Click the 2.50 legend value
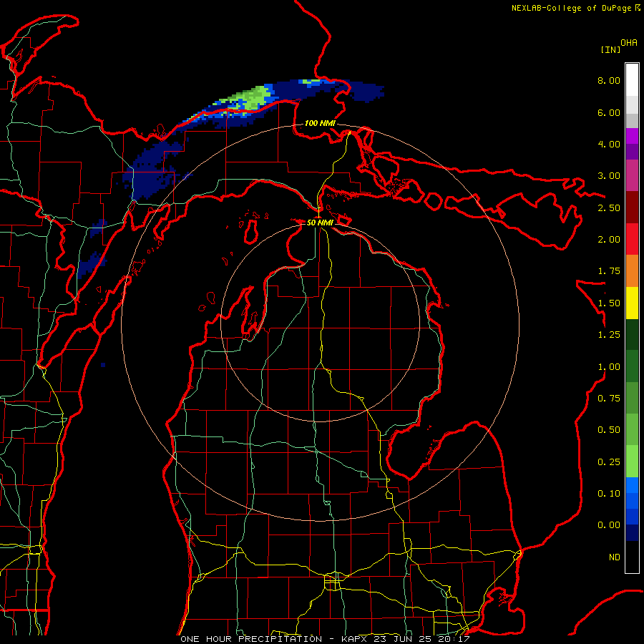Screen dimensions: 644x644 [x=609, y=208]
